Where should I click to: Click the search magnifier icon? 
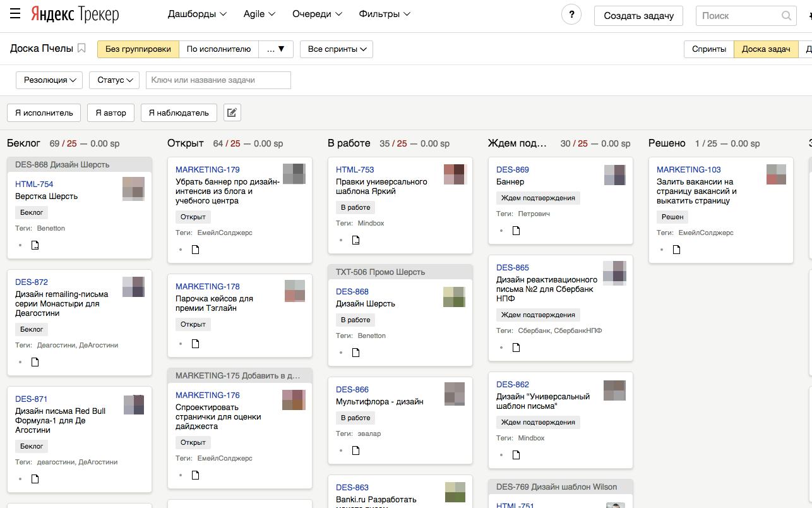(x=786, y=16)
